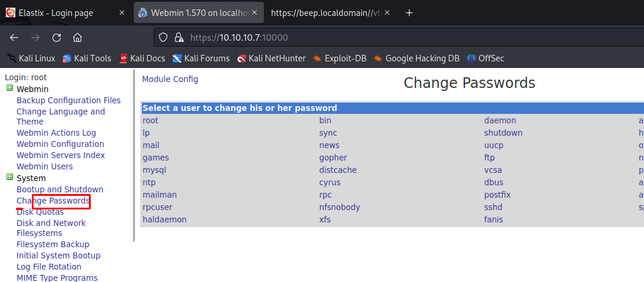
Task: Select root user to change password
Action: (x=150, y=120)
